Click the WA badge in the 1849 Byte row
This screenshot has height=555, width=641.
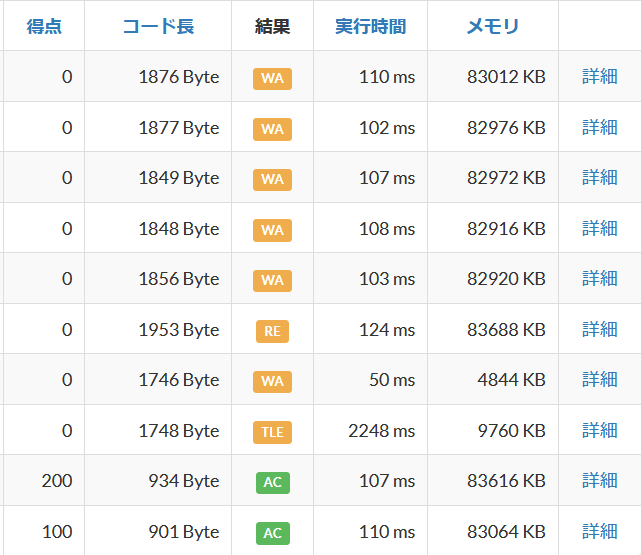(x=272, y=179)
